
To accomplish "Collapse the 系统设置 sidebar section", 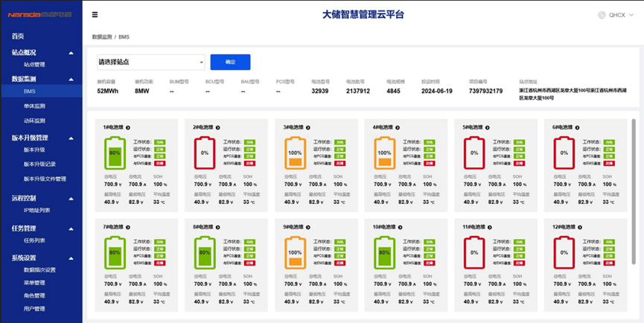I will point(71,258).
